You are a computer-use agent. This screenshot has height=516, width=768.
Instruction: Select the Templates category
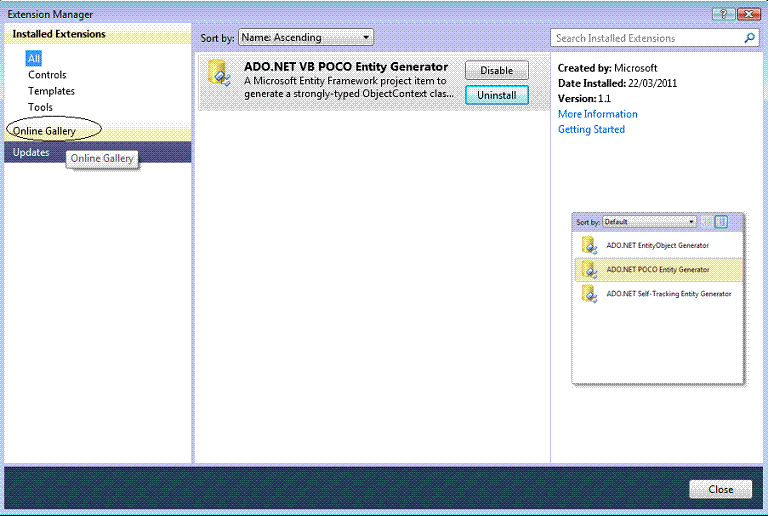(x=51, y=91)
